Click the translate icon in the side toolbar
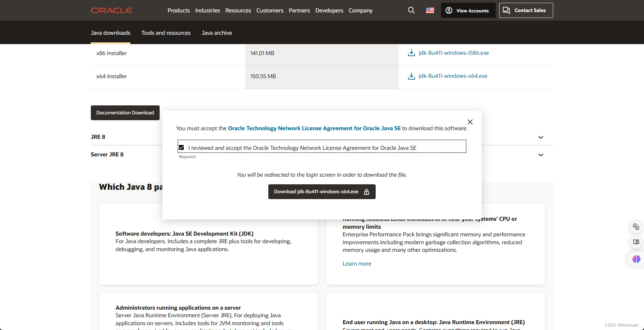 click(x=636, y=227)
